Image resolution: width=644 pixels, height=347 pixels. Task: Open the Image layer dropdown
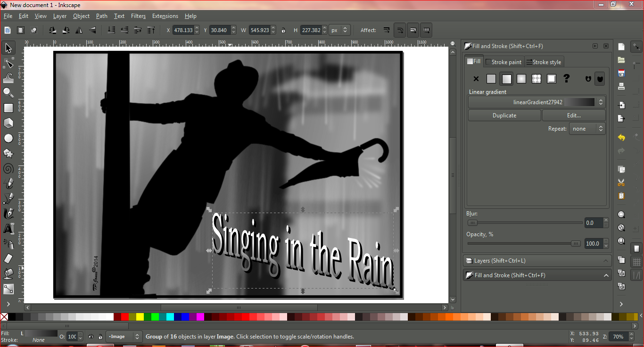coord(124,337)
